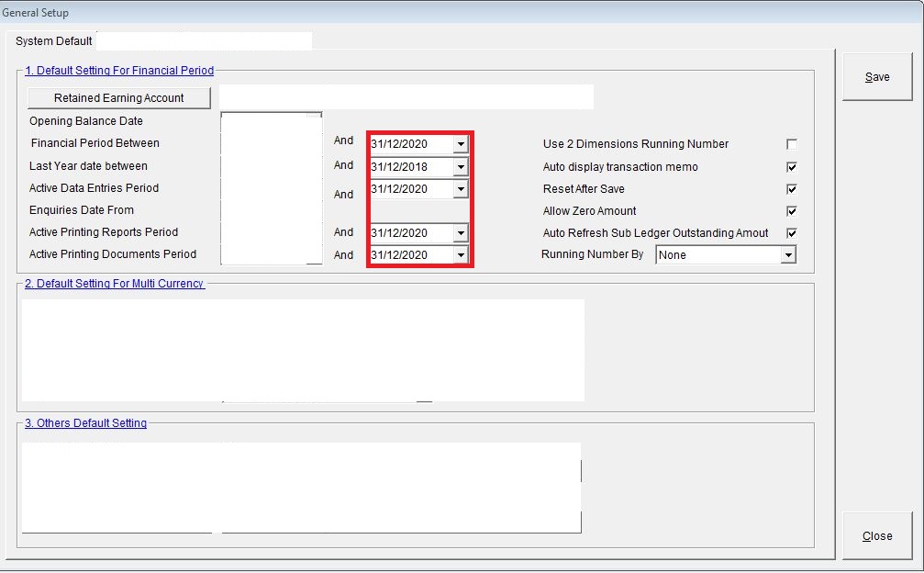Close the General Setup dialog with Close button
The image size is (924, 573).
[x=877, y=536]
